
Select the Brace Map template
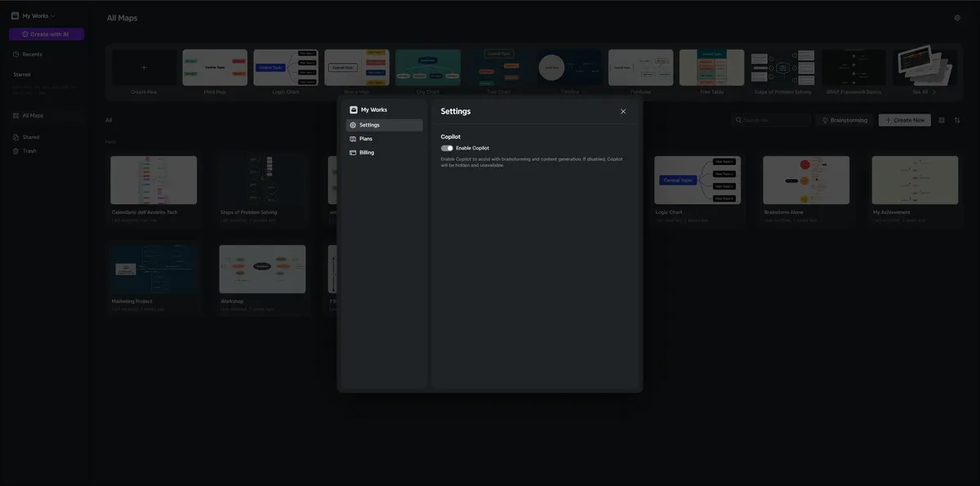click(357, 72)
